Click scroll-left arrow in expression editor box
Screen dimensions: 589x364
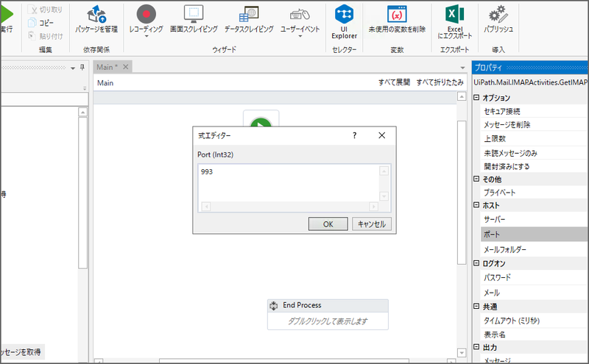pos(206,207)
